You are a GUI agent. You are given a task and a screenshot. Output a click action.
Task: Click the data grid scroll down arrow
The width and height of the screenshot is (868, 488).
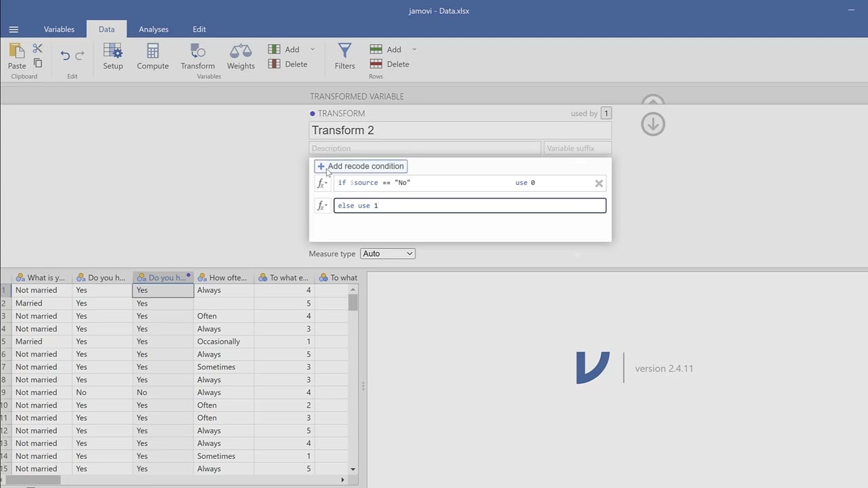tap(353, 469)
